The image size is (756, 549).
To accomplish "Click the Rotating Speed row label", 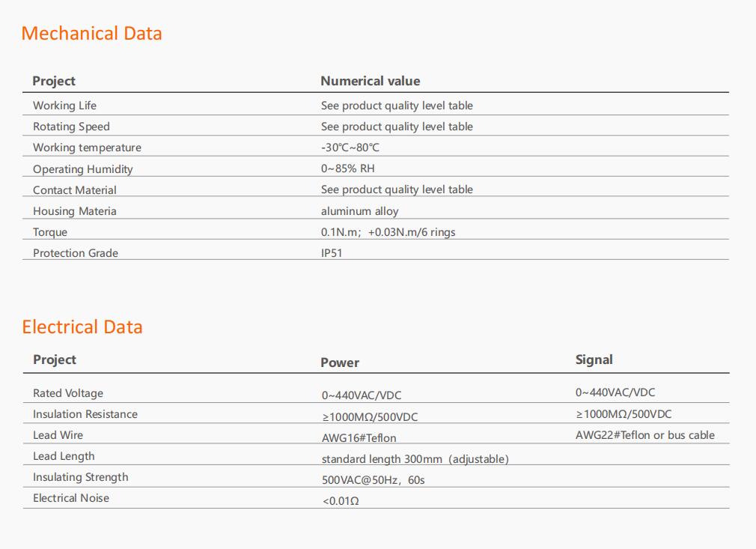I will click(x=71, y=127).
